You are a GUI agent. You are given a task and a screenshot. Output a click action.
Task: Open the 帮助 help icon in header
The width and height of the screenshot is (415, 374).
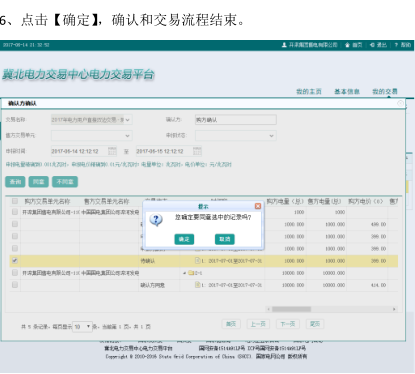coord(396,45)
